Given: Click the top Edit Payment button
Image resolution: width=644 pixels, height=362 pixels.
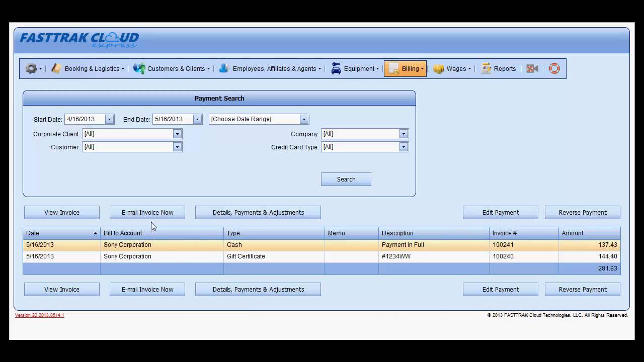Looking at the screenshot, I should (501, 212).
